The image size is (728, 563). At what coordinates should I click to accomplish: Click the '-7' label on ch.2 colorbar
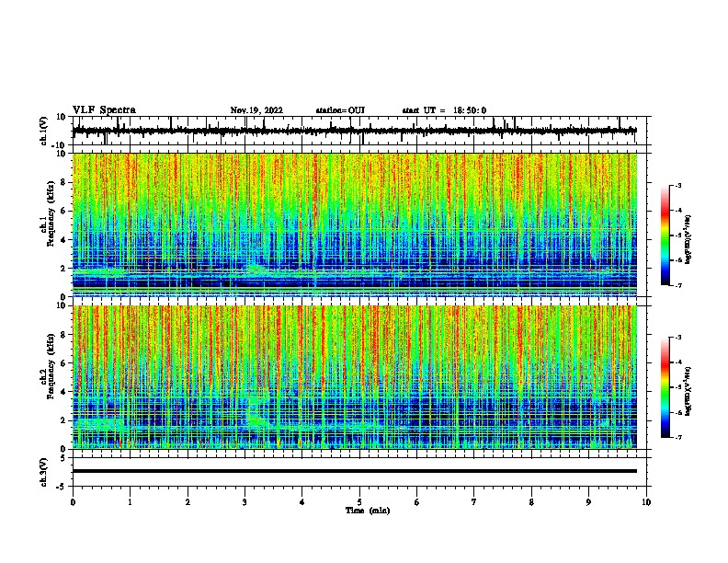(678, 437)
